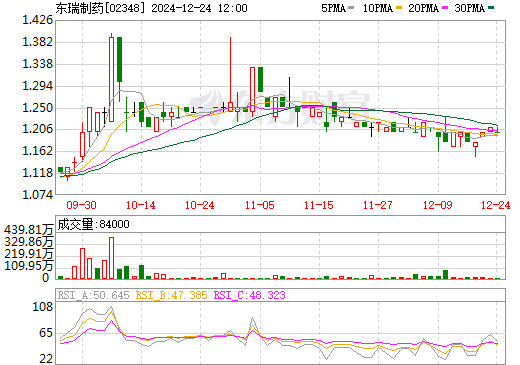The width and height of the screenshot is (520, 365).
Task: Click the RSI_A:50.645 indicator label
Action: (93, 295)
